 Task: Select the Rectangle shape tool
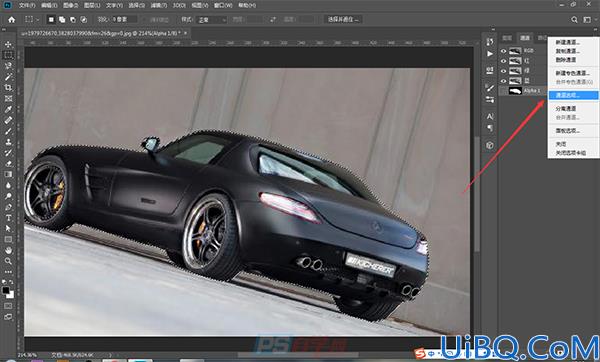pos(8,240)
